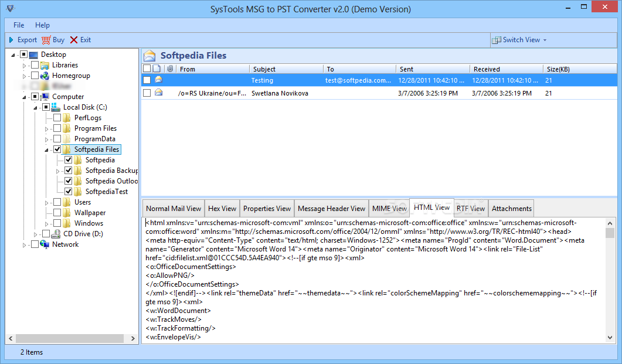Image resolution: width=622 pixels, height=364 pixels.
Task: Click the CD Drive (D:) icon
Action: (56, 233)
